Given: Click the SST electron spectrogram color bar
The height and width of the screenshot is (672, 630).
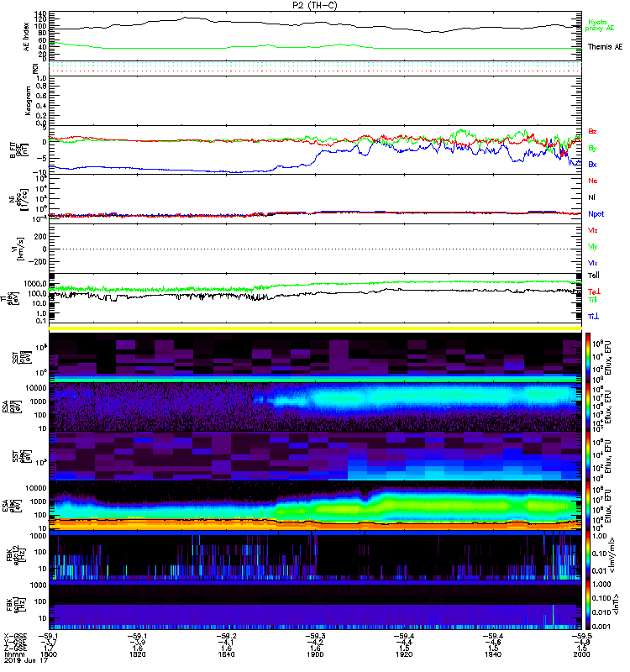Looking at the screenshot, I should pyautogui.click(x=588, y=456).
